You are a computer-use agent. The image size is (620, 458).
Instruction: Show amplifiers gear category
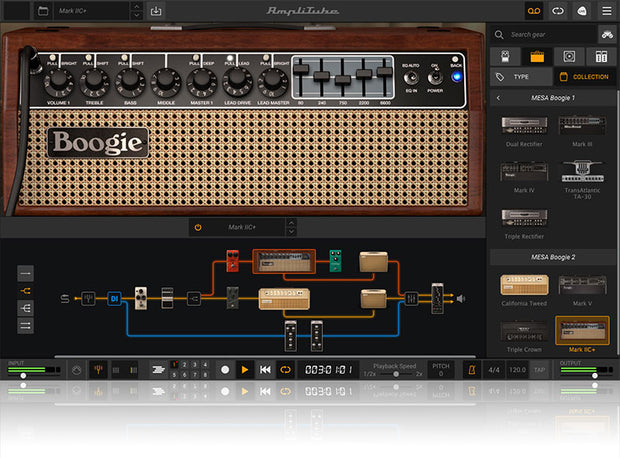[537, 57]
